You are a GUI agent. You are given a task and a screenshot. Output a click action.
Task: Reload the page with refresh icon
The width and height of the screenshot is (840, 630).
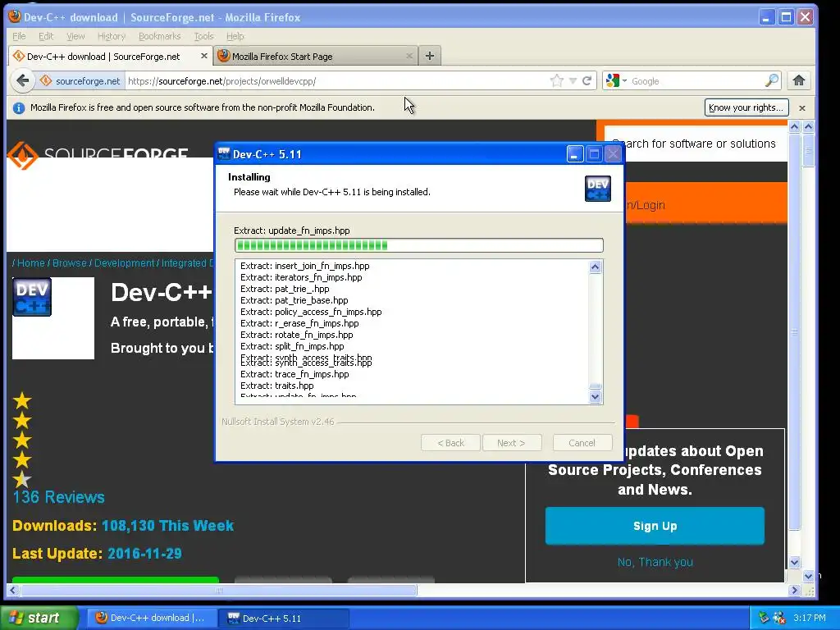587,81
